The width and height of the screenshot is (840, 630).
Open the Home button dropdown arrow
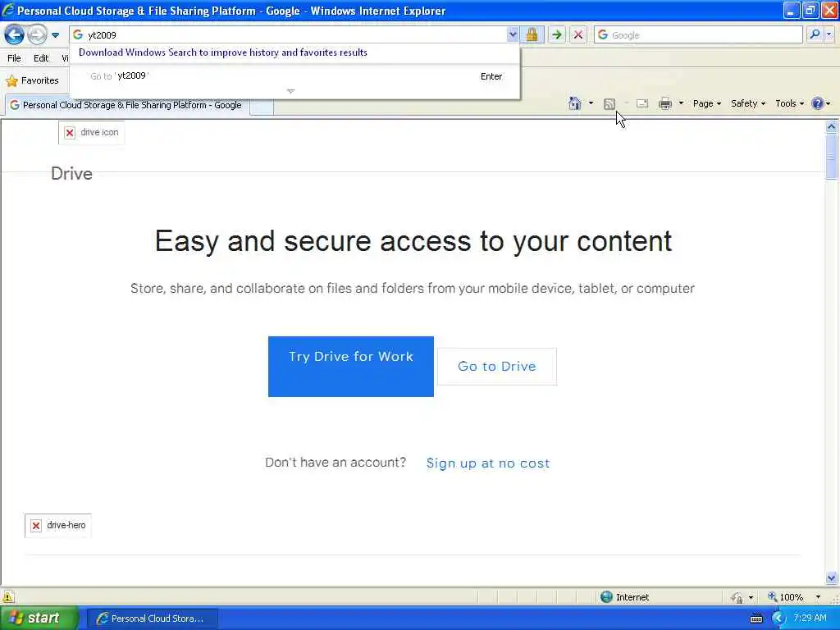tap(591, 103)
